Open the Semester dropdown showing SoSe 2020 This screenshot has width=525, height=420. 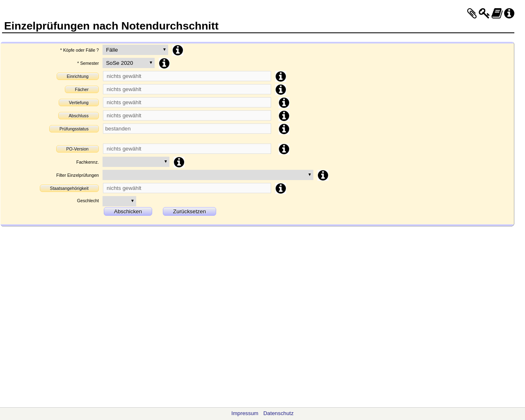(x=128, y=63)
